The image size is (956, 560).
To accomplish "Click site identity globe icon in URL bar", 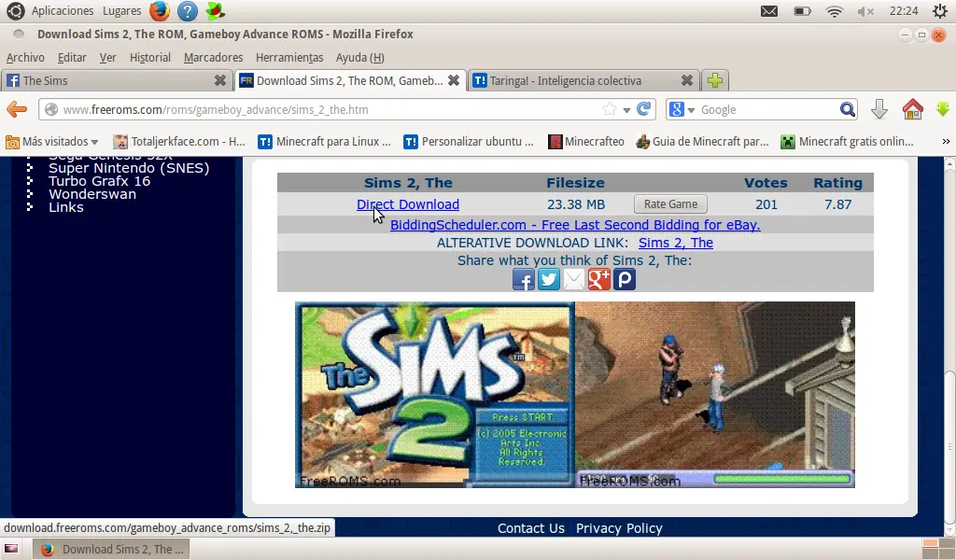I will [x=51, y=110].
